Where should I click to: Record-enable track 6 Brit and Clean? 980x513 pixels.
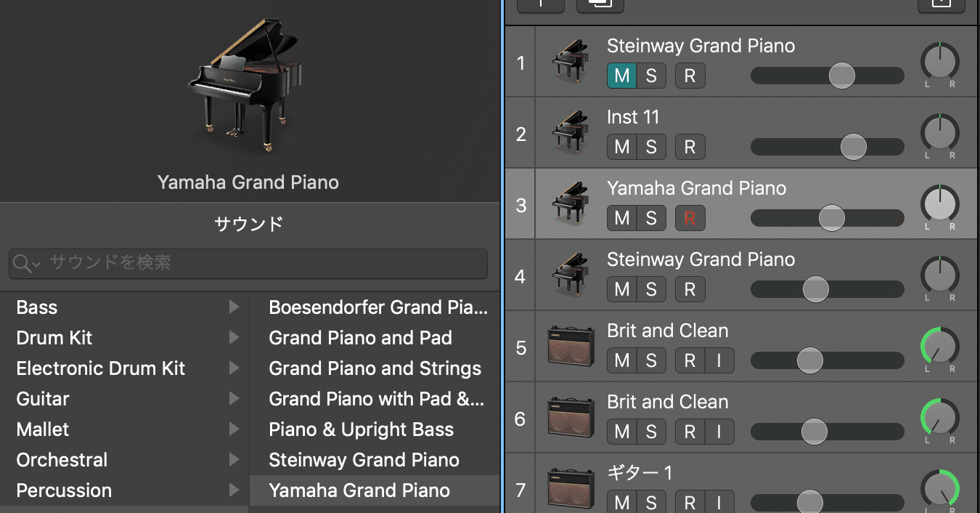click(x=690, y=432)
